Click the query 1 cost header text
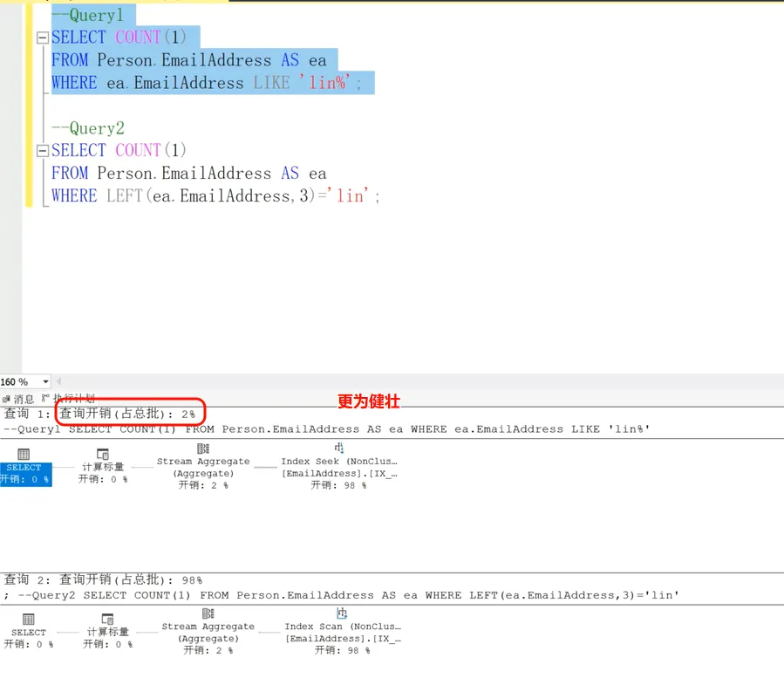 coord(131,413)
